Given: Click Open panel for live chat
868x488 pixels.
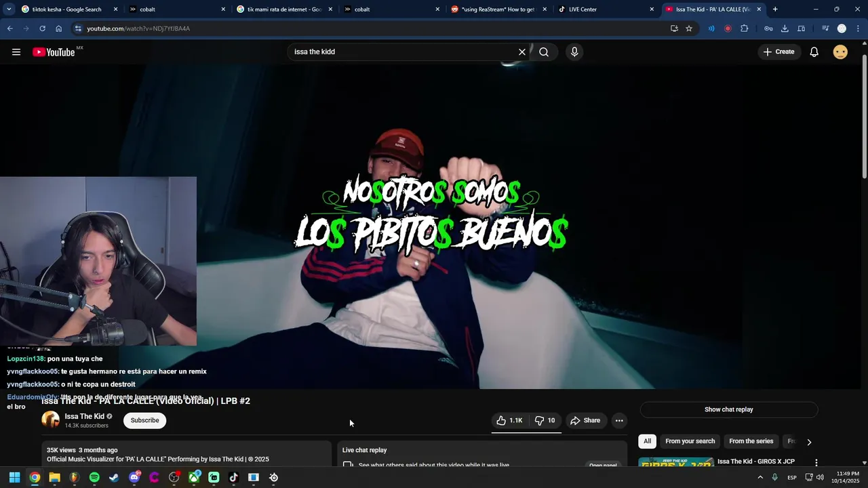Looking at the screenshot, I should point(603,465).
